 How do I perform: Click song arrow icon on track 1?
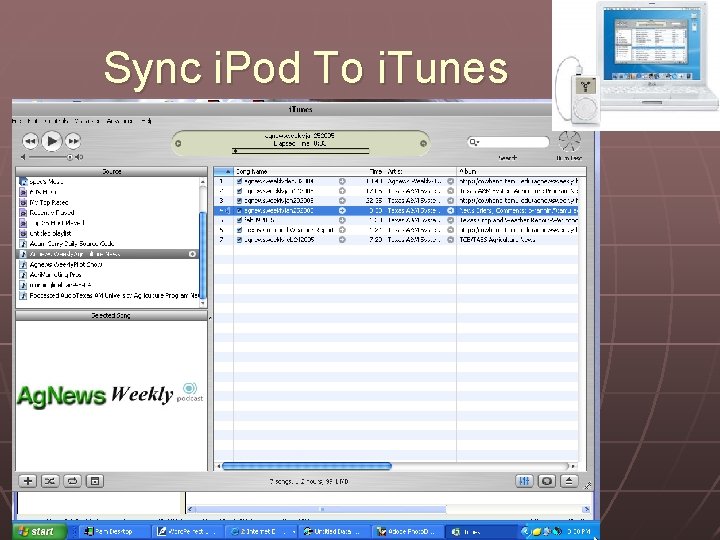(342, 181)
